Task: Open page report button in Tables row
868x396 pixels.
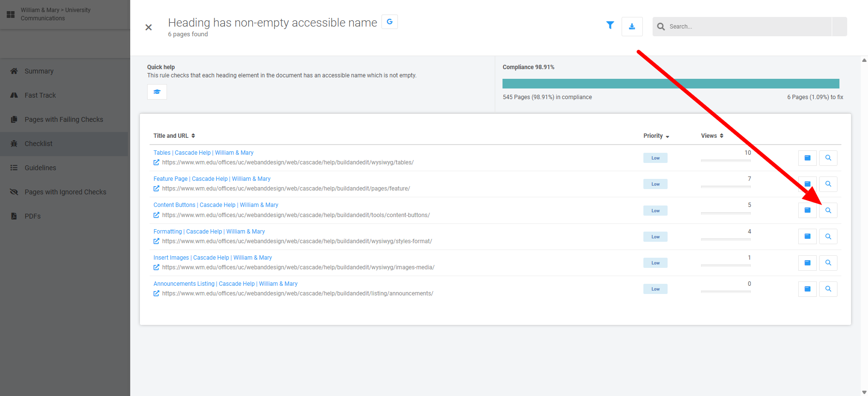Action: pyautogui.click(x=807, y=158)
